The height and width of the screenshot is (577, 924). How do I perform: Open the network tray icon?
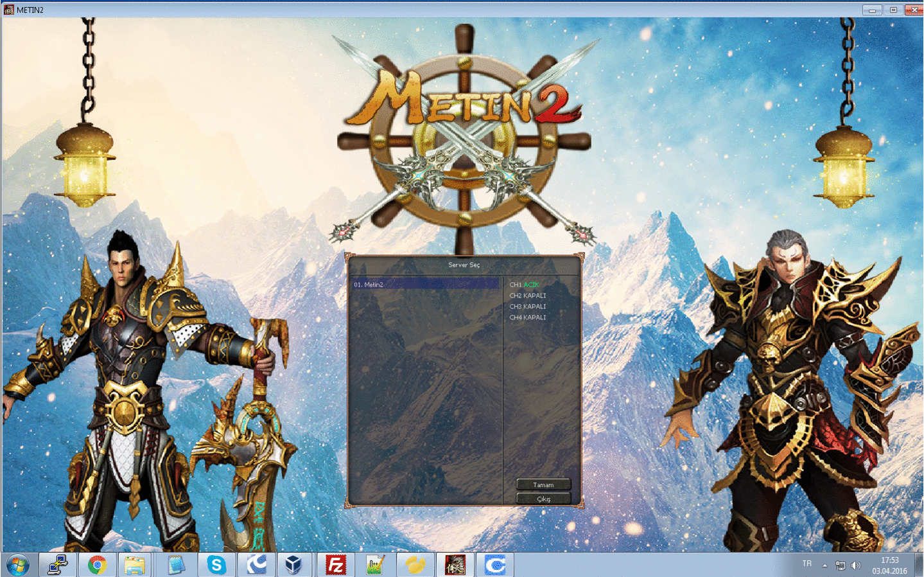coord(840,565)
